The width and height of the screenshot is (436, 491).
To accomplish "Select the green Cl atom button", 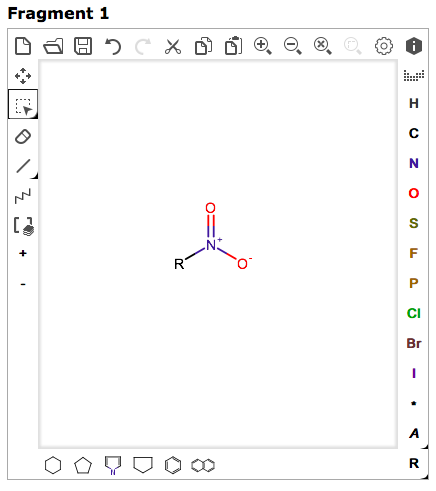I will (414, 313).
